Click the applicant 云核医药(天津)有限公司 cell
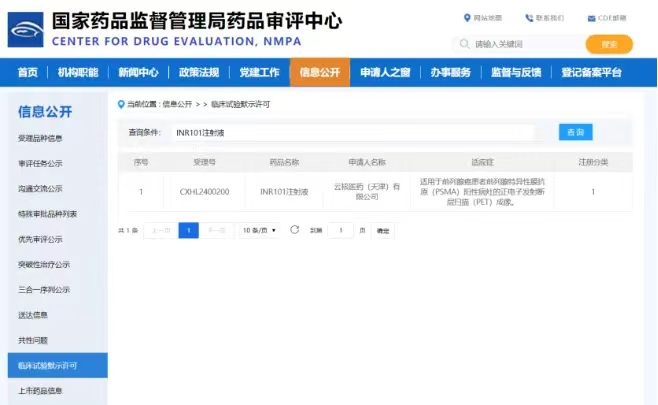Screen dimensions: 658x405 pos(367,191)
